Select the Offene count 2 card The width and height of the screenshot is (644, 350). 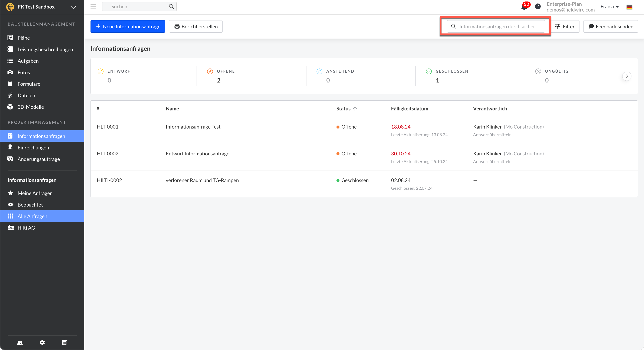(x=251, y=76)
